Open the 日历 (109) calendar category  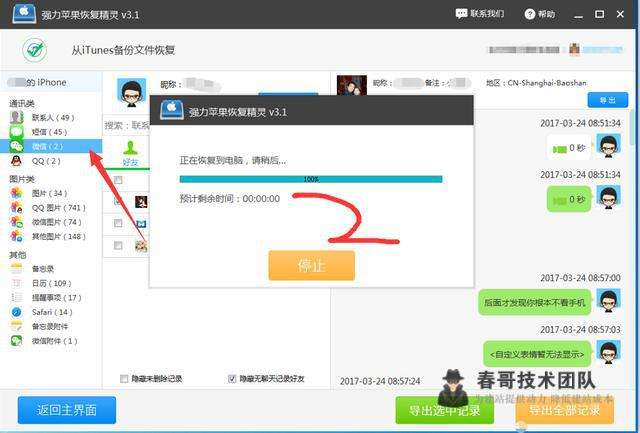click(x=41, y=283)
